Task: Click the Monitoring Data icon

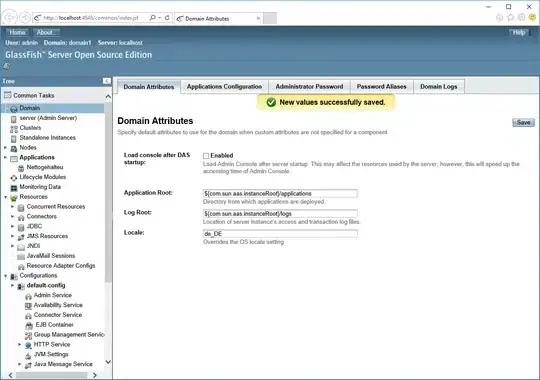Action: (14, 188)
